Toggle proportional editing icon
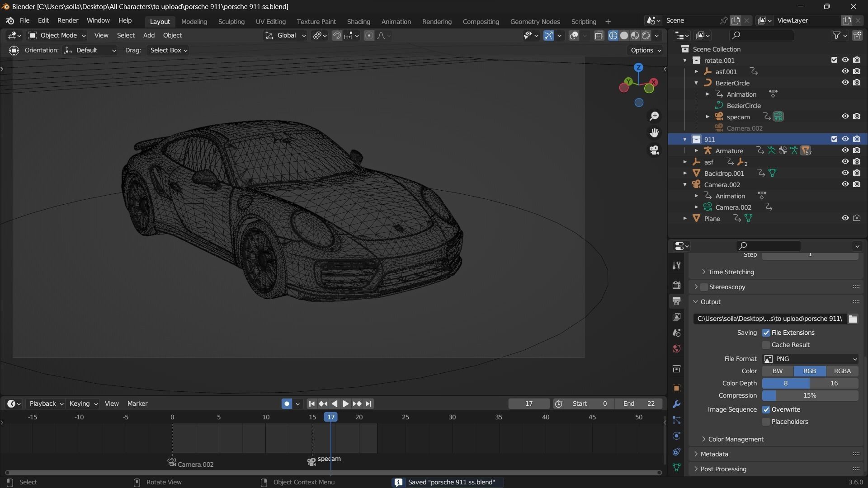This screenshot has height=488, width=868. click(x=369, y=36)
